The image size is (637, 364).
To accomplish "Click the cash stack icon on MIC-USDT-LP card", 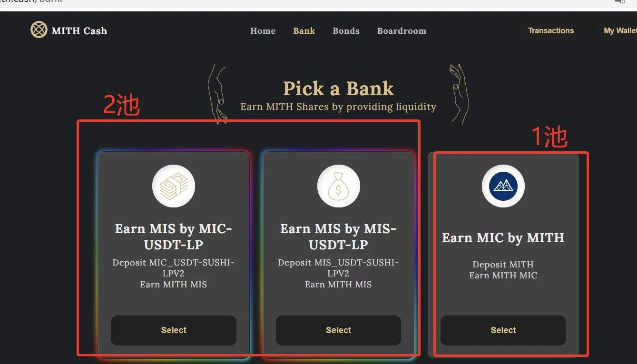I will [174, 187].
